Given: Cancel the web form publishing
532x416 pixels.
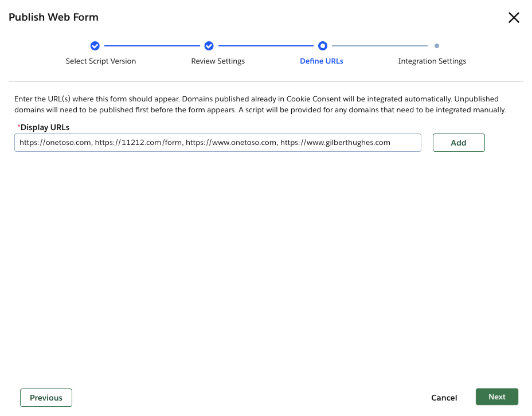Looking at the screenshot, I should pos(444,397).
